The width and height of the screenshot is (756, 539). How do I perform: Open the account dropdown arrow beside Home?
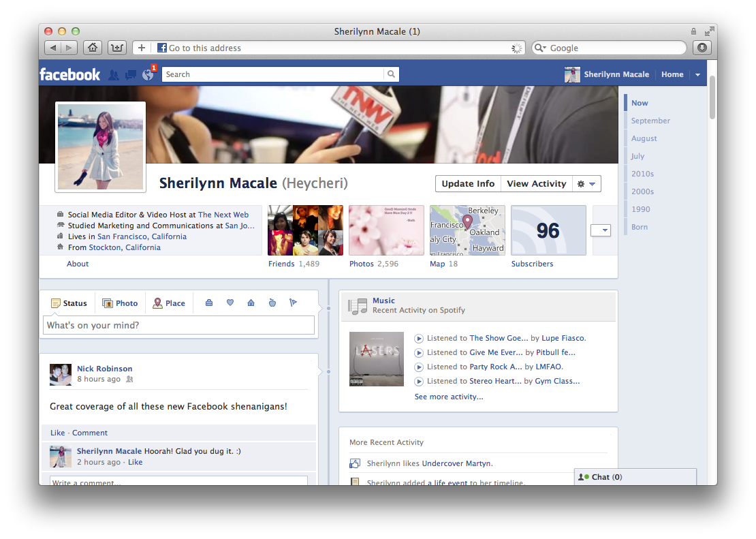point(697,75)
